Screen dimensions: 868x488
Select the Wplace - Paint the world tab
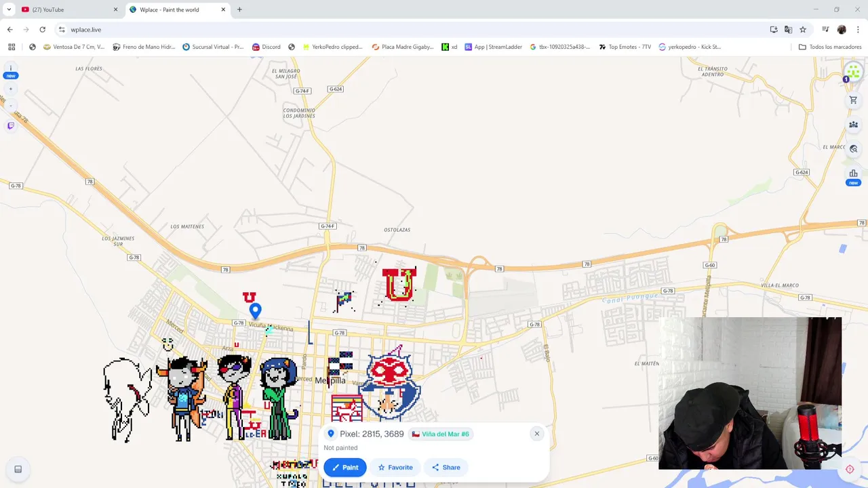tap(176, 9)
